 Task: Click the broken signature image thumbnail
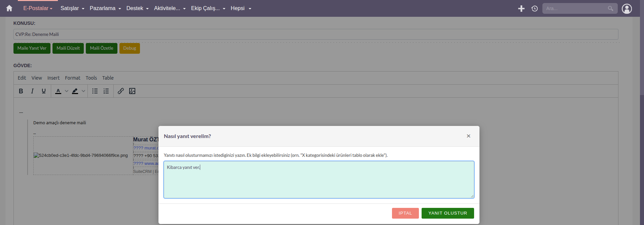[x=81, y=155]
